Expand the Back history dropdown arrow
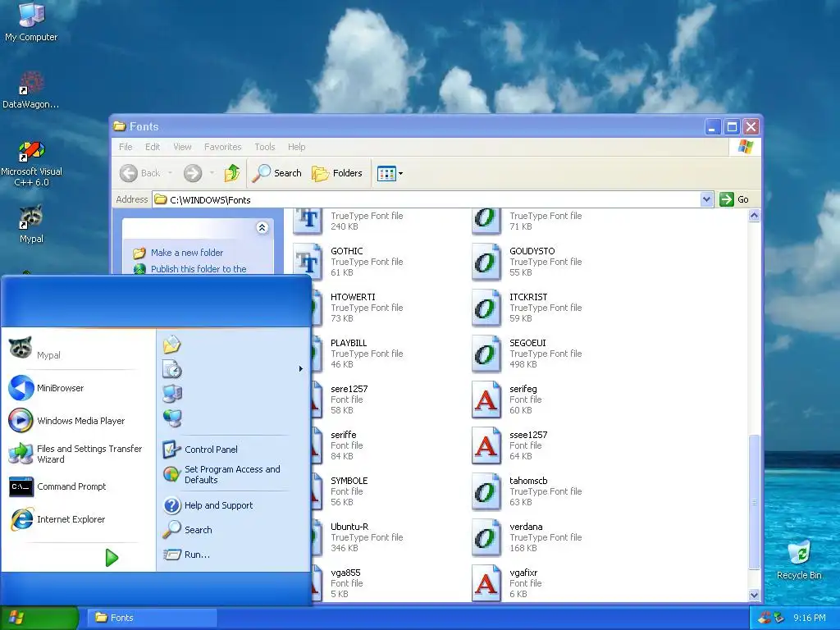This screenshot has height=630, width=840. [x=170, y=173]
